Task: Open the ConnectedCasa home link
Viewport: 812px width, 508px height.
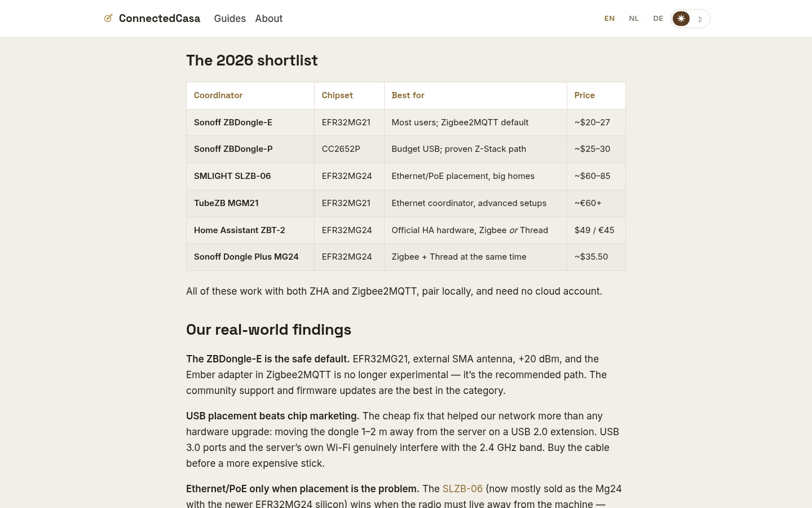Action: (x=152, y=19)
